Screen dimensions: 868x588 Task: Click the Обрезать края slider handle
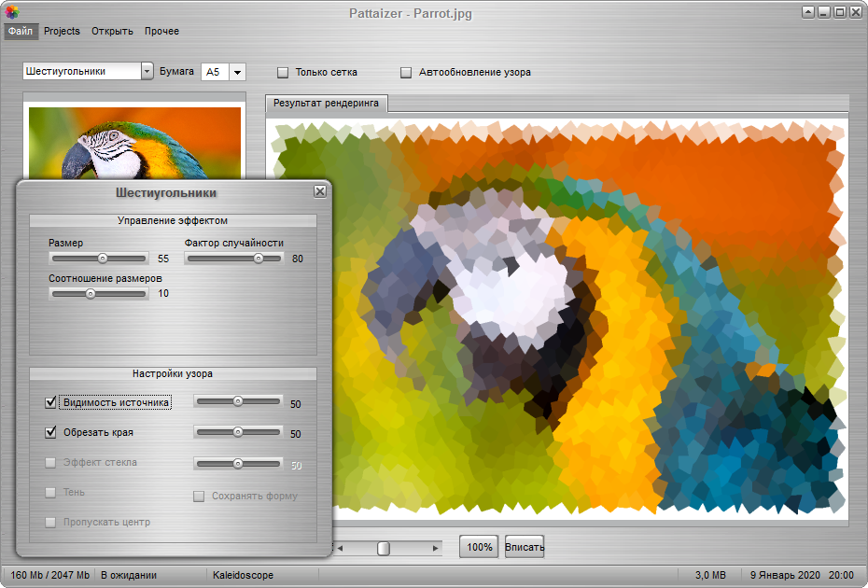[x=237, y=432]
